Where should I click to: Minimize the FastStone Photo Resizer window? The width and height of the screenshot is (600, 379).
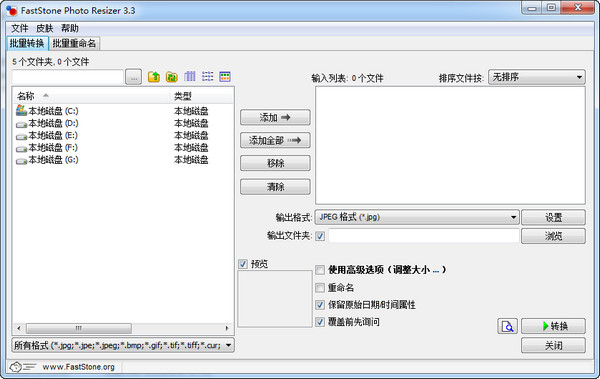pyautogui.click(x=532, y=8)
